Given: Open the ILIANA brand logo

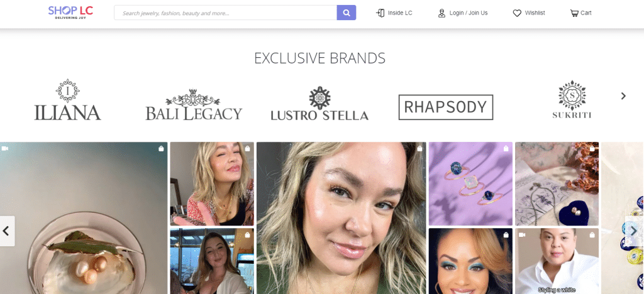Looking at the screenshot, I should [67, 100].
